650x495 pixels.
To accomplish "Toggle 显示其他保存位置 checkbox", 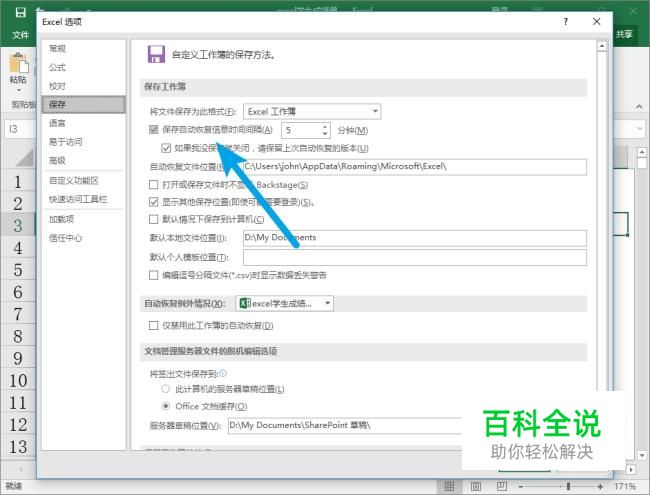I will tap(153, 202).
